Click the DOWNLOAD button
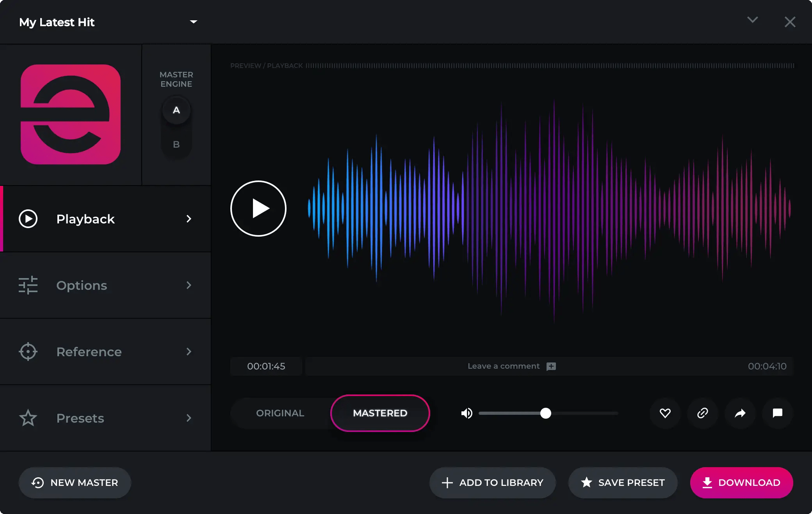The width and height of the screenshot is (812, 514). pos(741,483)
